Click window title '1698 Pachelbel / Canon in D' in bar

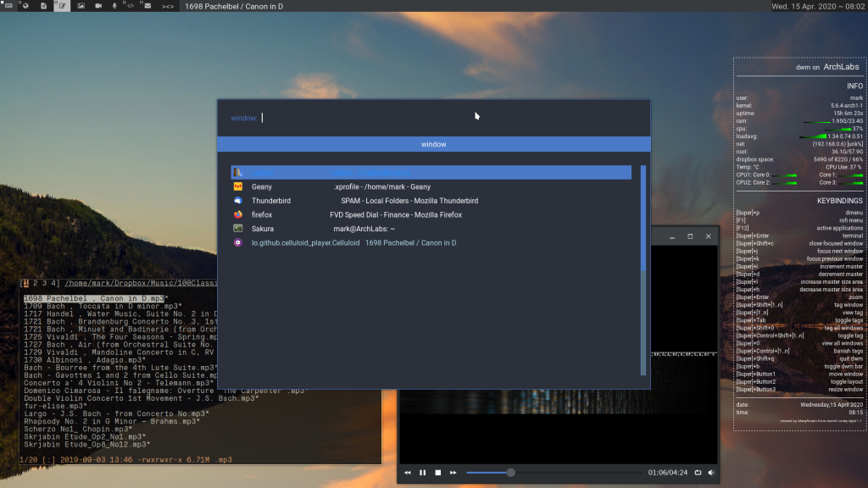point(234,7)
